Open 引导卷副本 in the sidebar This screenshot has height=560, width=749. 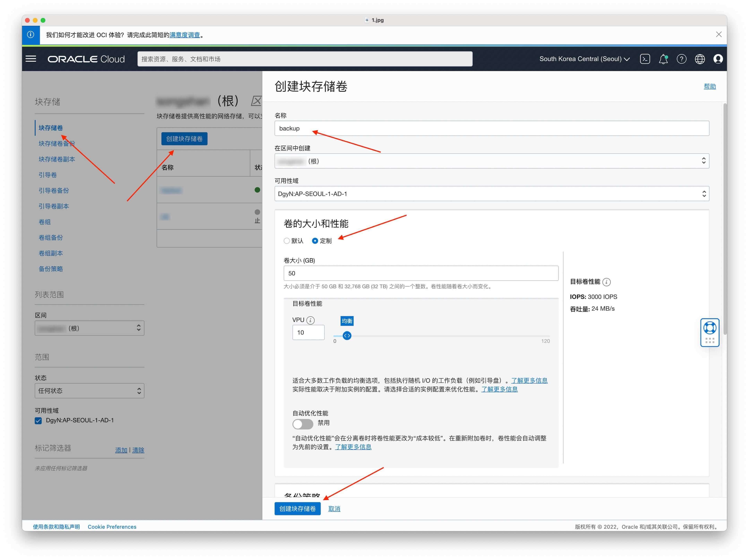(x=54, y=206)
